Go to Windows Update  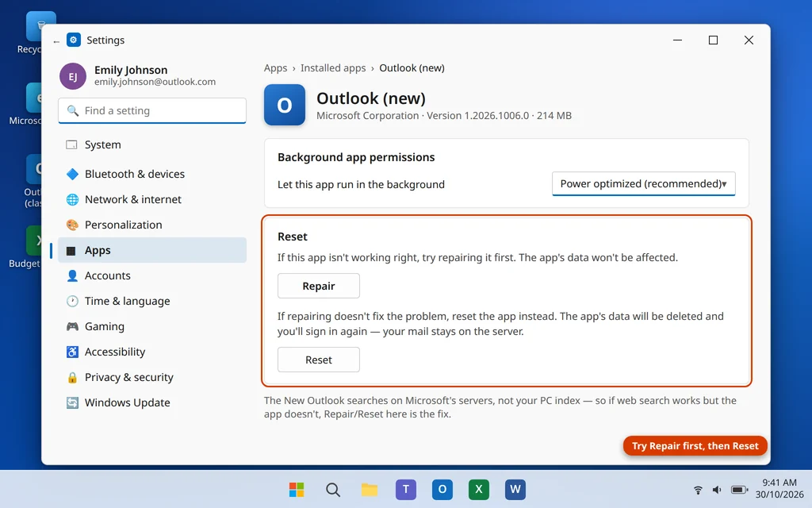(152, 402)
